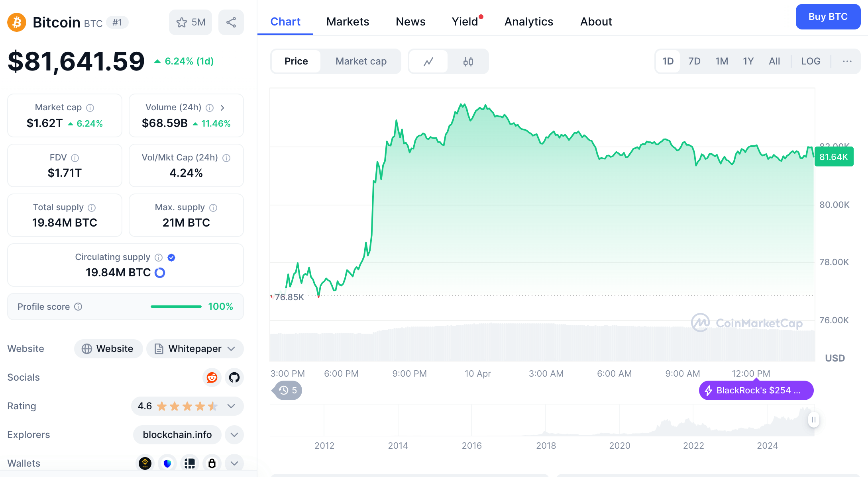Viewport: 868px width, 477px height.
Task: Switch chart to candlestick view
Action: point(469,61)
